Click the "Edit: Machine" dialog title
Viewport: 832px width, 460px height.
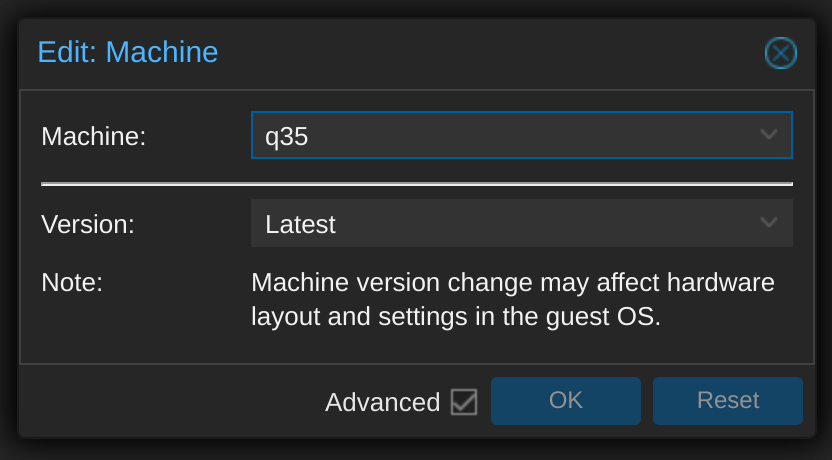pyautogui.click(x=128, y=52)
